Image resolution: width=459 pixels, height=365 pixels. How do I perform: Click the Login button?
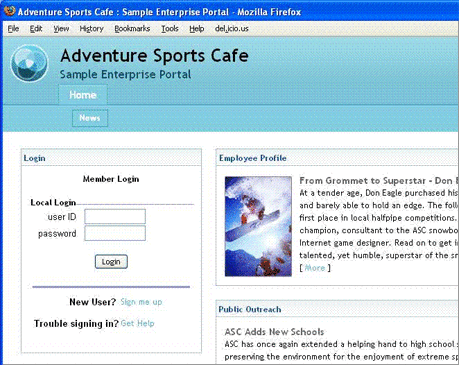111,262
